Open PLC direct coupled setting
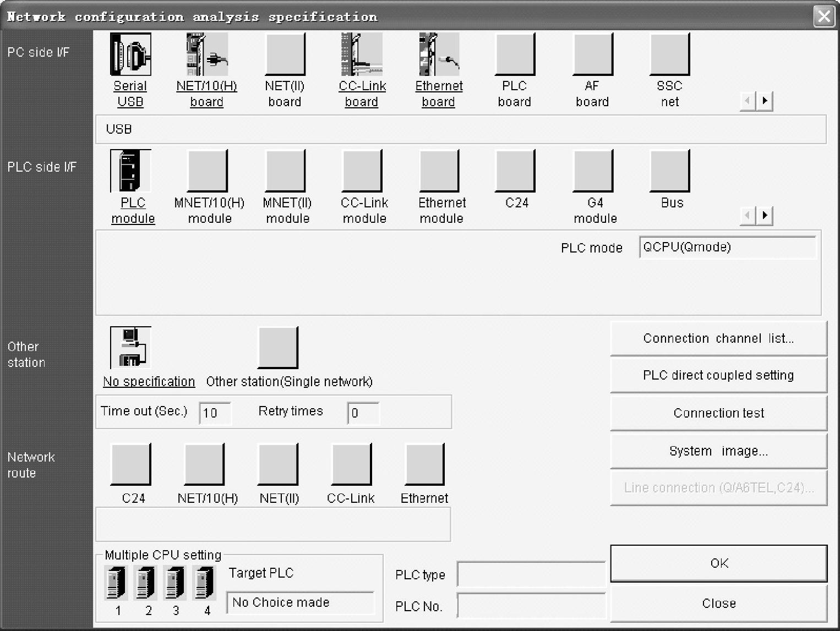 (718, 375)
